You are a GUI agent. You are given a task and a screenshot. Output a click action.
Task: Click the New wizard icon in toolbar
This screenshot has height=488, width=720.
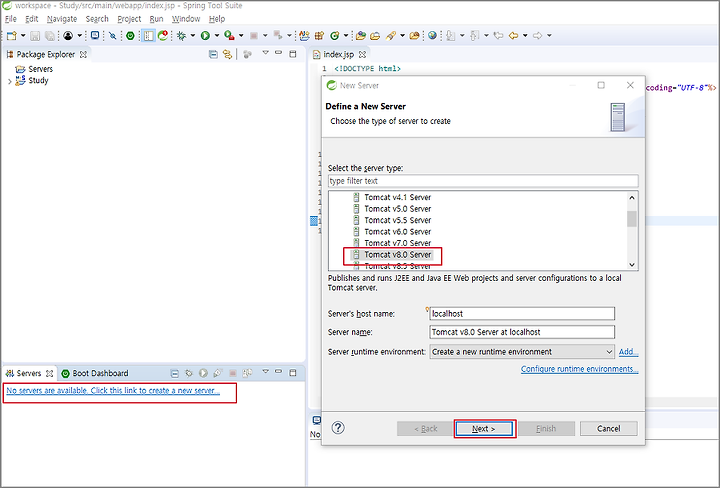click(11, 35)
